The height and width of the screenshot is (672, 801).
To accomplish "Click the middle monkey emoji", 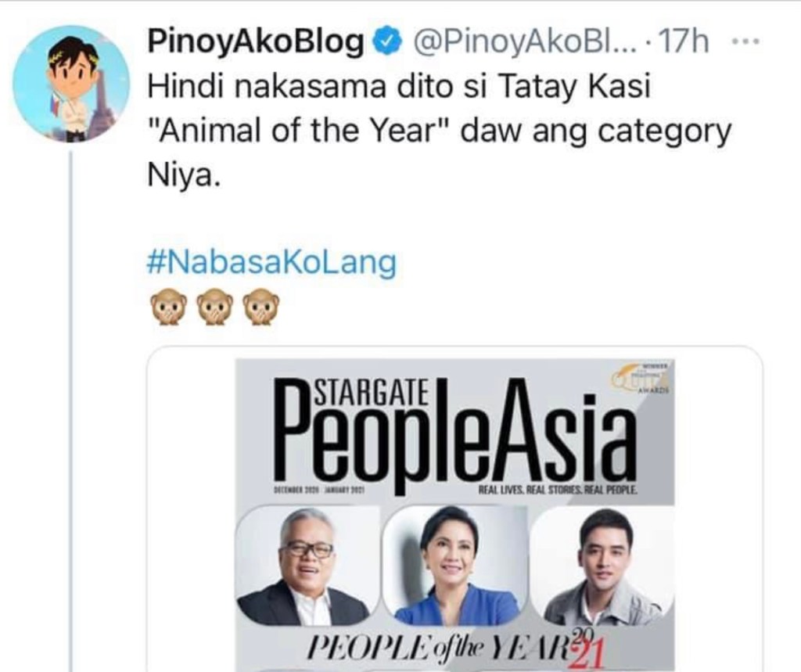I will pyautogui.click(x=214, y=307).
